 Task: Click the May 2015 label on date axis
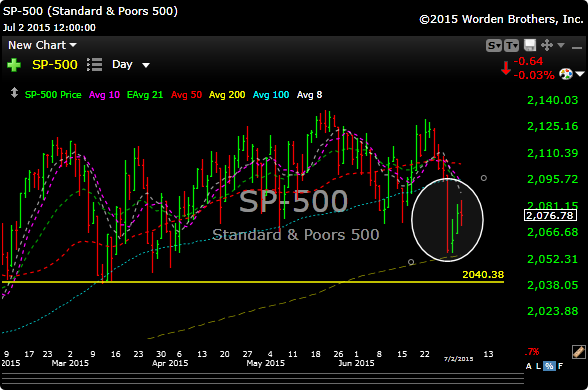(266, 363)
